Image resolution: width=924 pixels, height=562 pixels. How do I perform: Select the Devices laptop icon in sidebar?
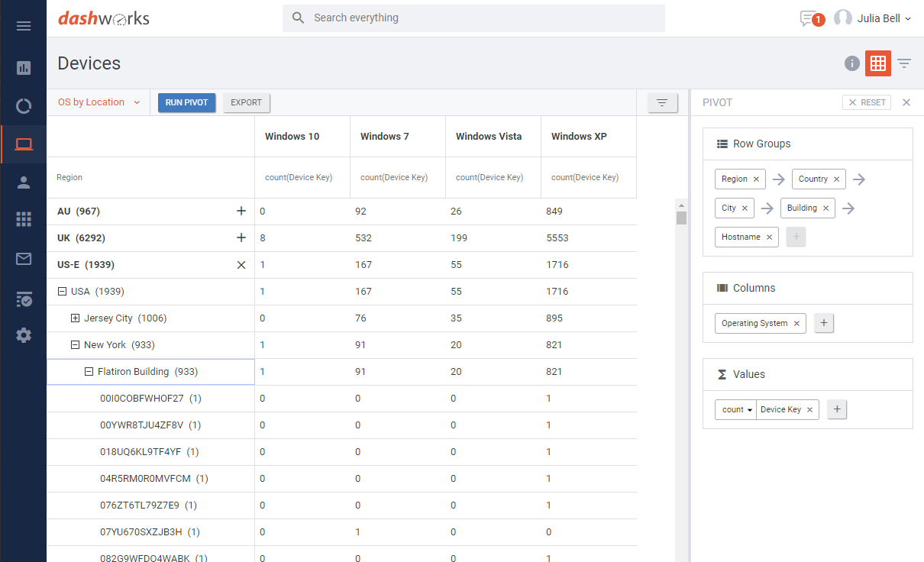point(24,144)
